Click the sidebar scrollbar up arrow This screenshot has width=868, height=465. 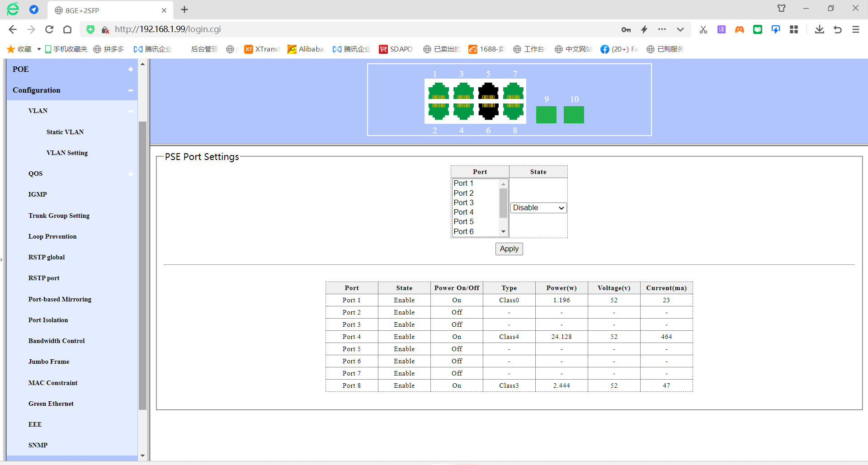(x=143, y=64)
